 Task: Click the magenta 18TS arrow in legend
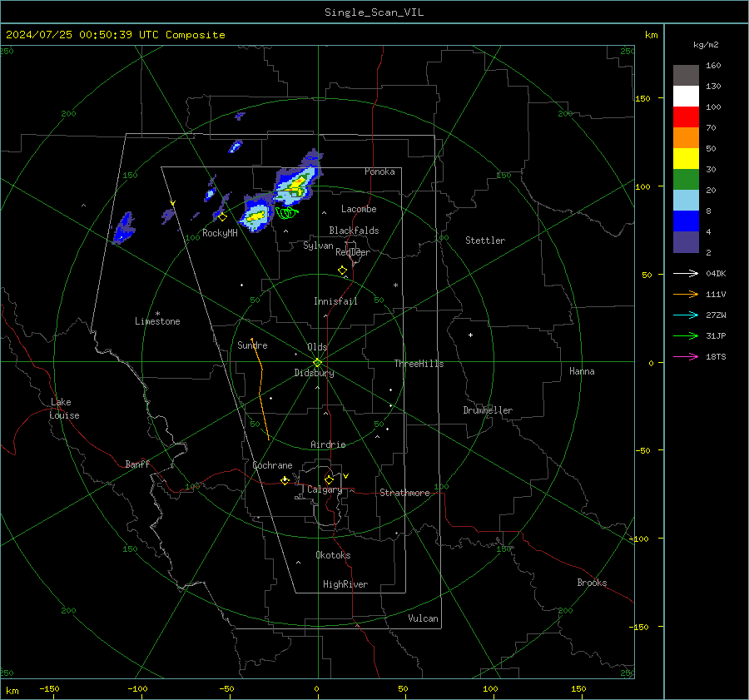686,356
